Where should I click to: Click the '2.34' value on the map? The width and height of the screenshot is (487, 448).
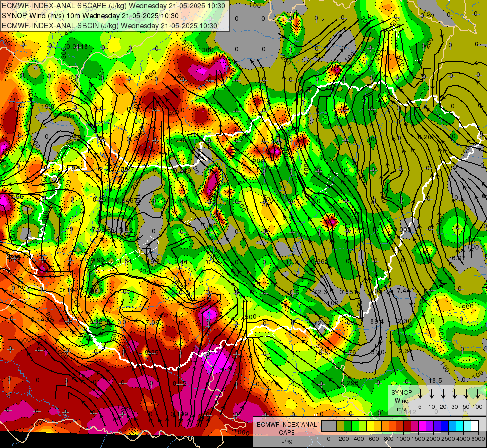pyautogui.click(x=405, y=351)
